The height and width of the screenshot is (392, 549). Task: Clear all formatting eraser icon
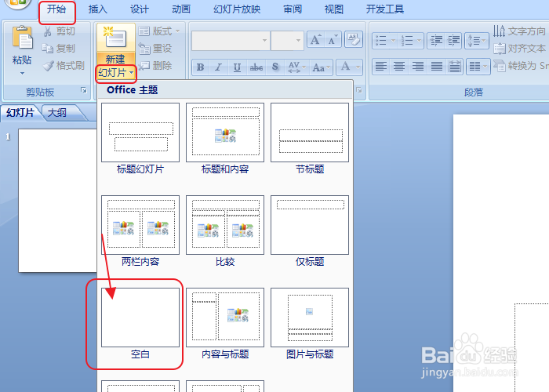point(354,39)
